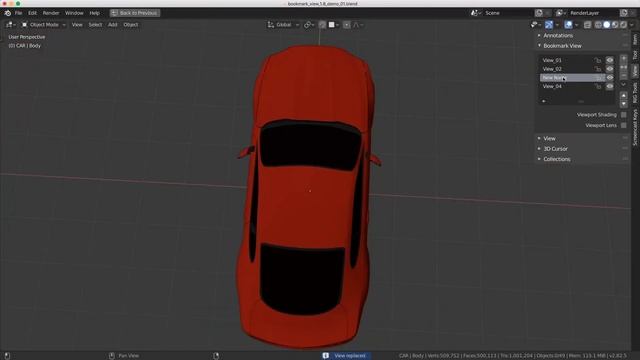The height and width of the screenshot is (360, 640).
Task: Expand the bookmark list filter arrow
Action: (x=544, y=101)
